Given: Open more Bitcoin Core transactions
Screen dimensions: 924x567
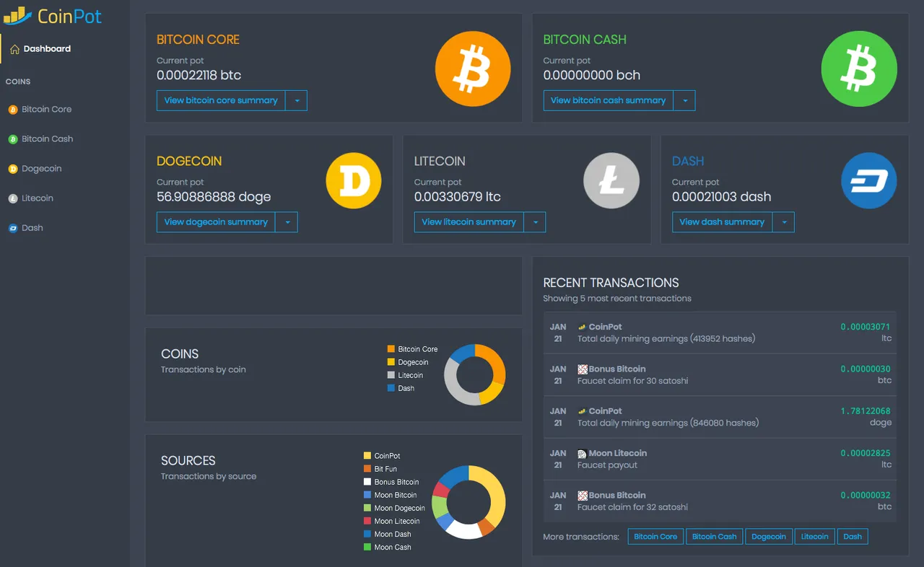Looking at the screenshot, I should pos(655,537).
